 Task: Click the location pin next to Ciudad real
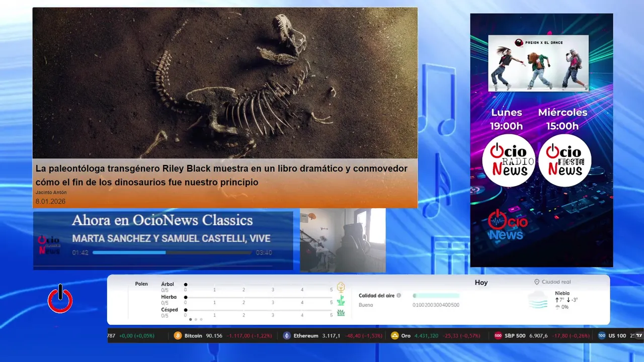click(537, 282)
